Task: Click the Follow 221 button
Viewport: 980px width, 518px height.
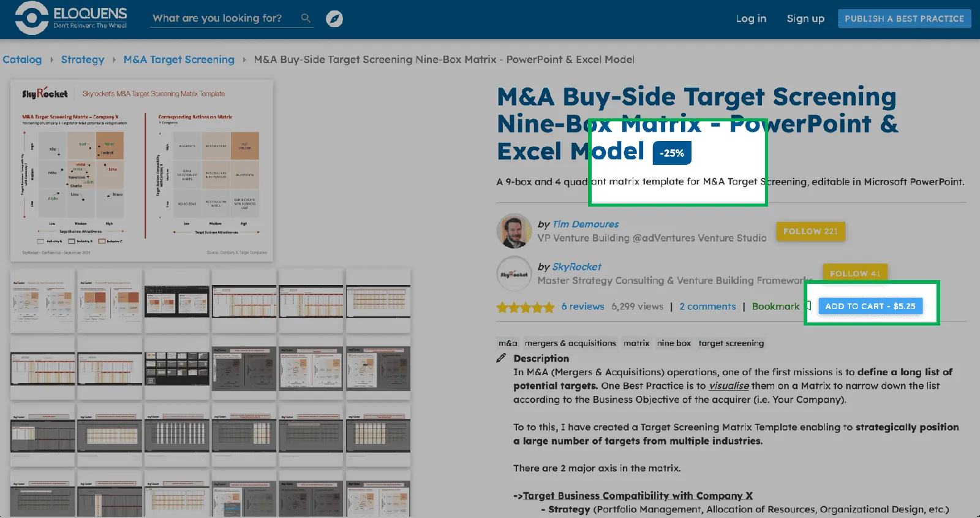Action: (x=810, y=231)
